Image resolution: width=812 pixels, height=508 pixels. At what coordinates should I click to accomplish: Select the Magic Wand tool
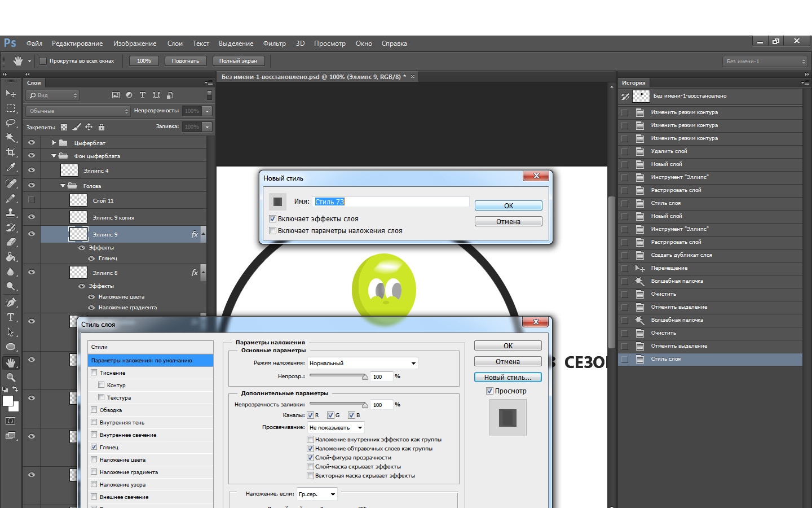[11, 137]
